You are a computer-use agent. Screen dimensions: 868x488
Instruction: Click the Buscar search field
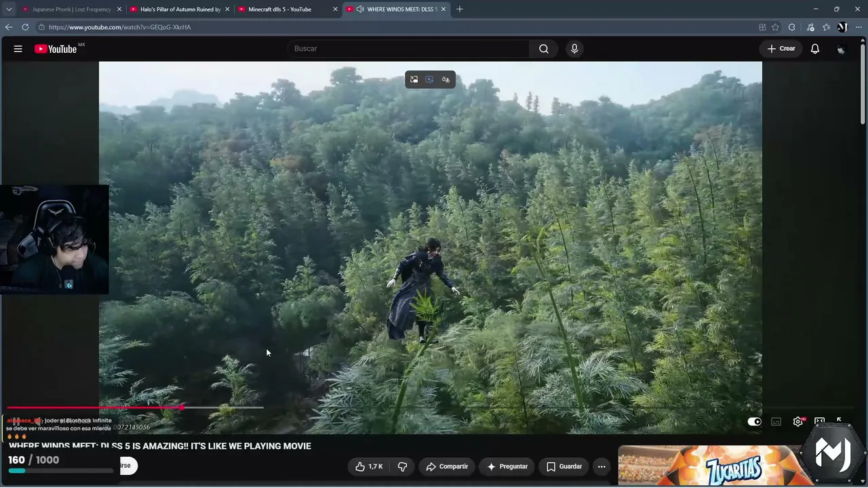coord(408,49)
